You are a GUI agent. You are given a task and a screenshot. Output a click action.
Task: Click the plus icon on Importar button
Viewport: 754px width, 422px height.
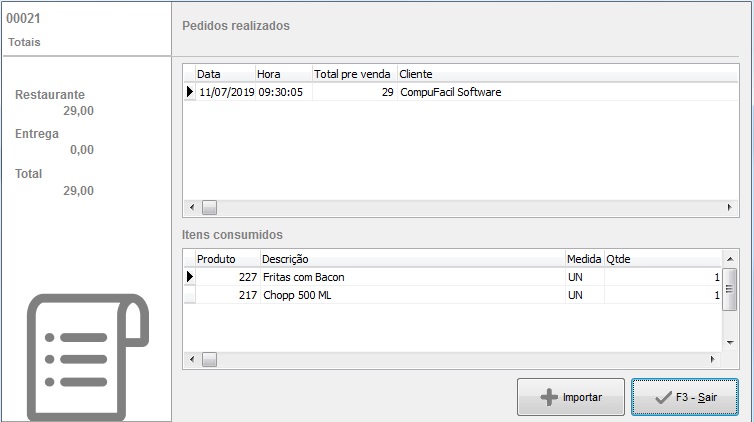click(548, 397)
